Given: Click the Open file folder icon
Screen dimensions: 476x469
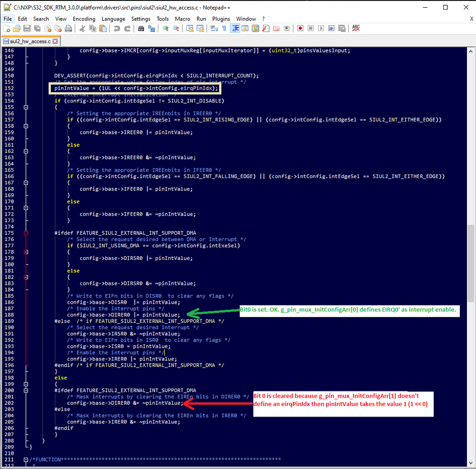Looking at the screenshot, I should tap(17, 29).
